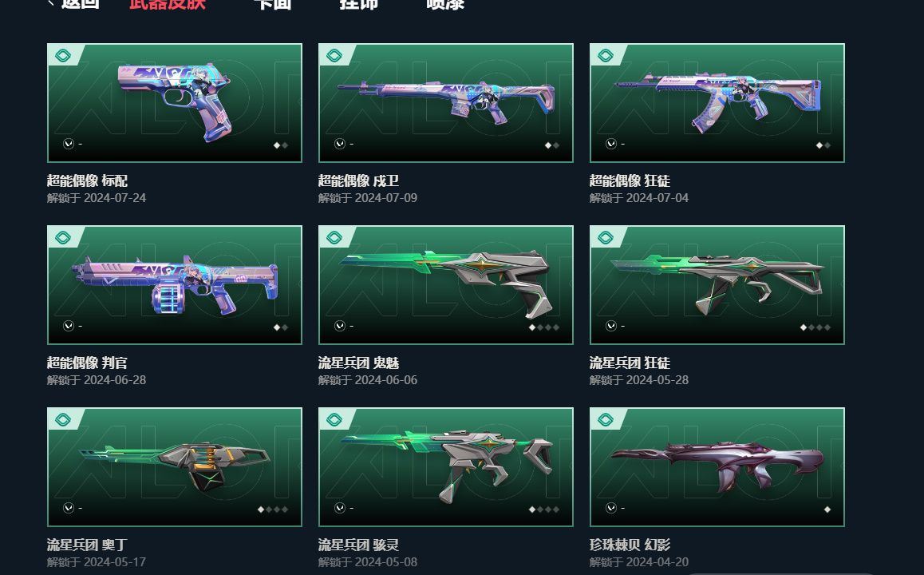Click the level dots on 流星兵团 鬼魅 card
The width and height of the screenshot is (924, 575).
tap(544, 327)
